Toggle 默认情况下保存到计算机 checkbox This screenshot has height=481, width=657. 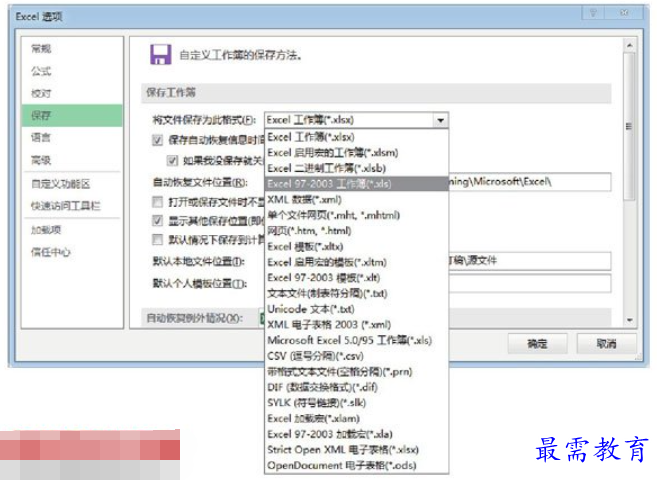coord(158,240)
